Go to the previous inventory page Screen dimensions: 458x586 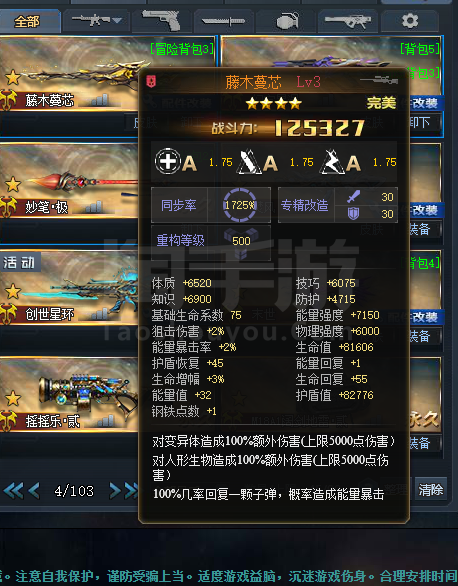point(34,491)
